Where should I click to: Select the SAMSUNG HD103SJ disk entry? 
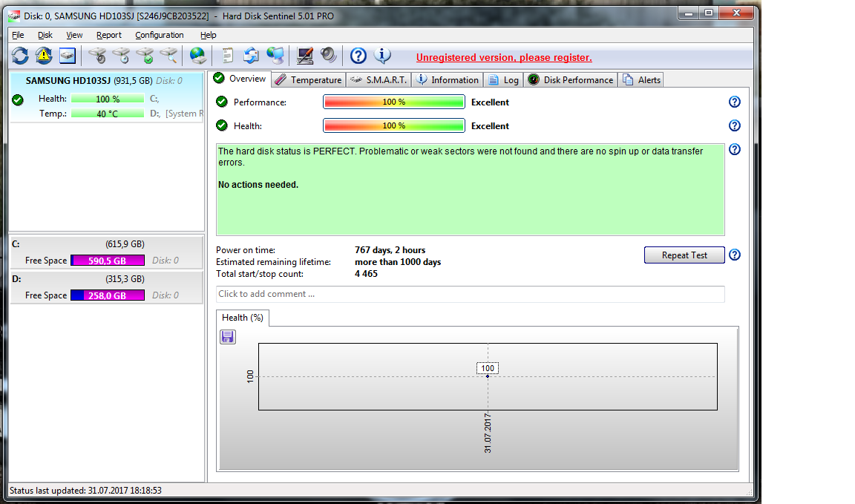[x=107, y=98]
